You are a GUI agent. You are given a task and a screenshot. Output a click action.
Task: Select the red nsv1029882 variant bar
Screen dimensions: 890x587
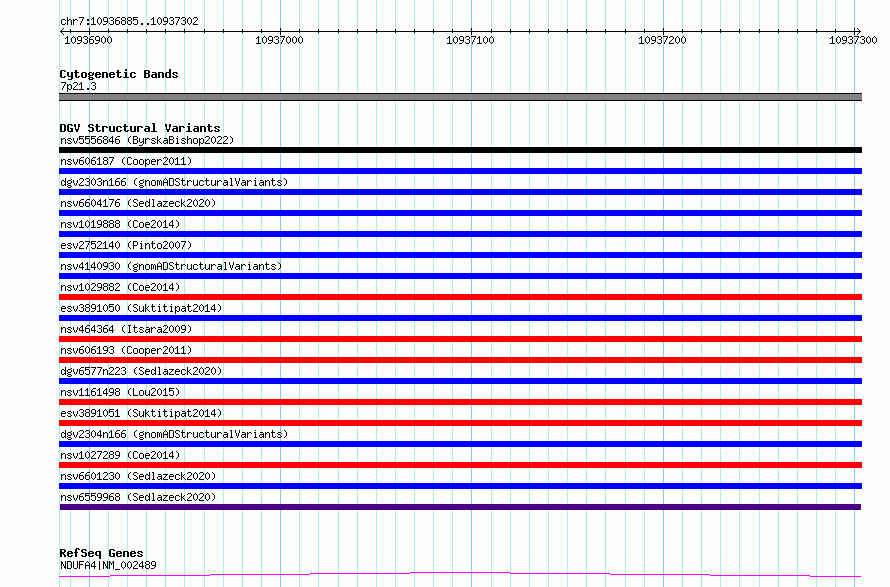click(x=460, y=297)
